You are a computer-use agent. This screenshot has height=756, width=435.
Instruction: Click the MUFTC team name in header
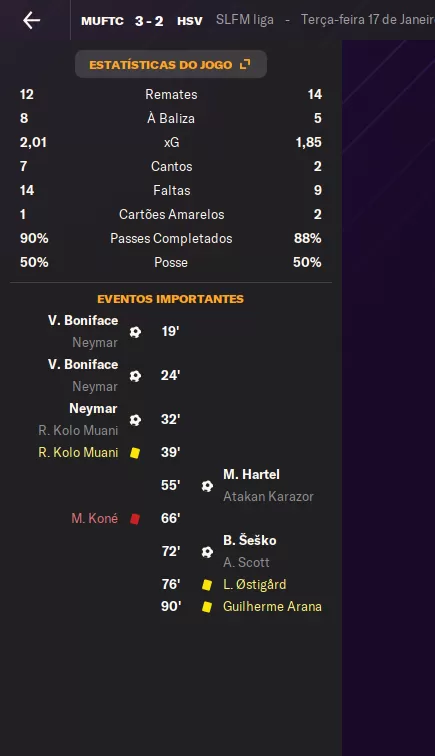click(102, 21)
